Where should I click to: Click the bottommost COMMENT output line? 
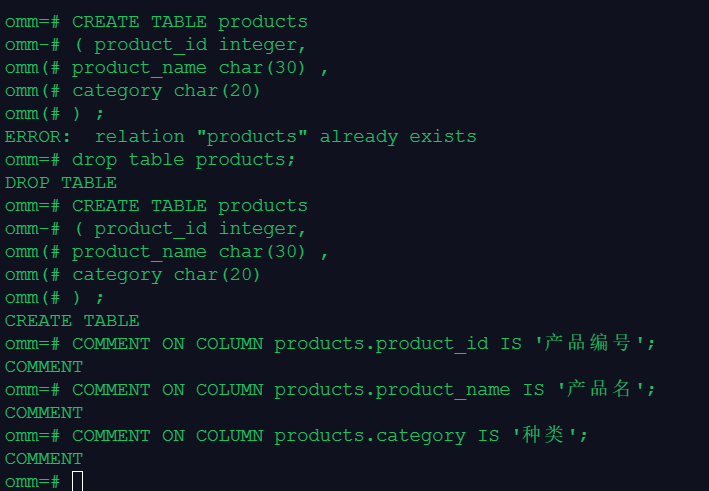pos(44,459)
